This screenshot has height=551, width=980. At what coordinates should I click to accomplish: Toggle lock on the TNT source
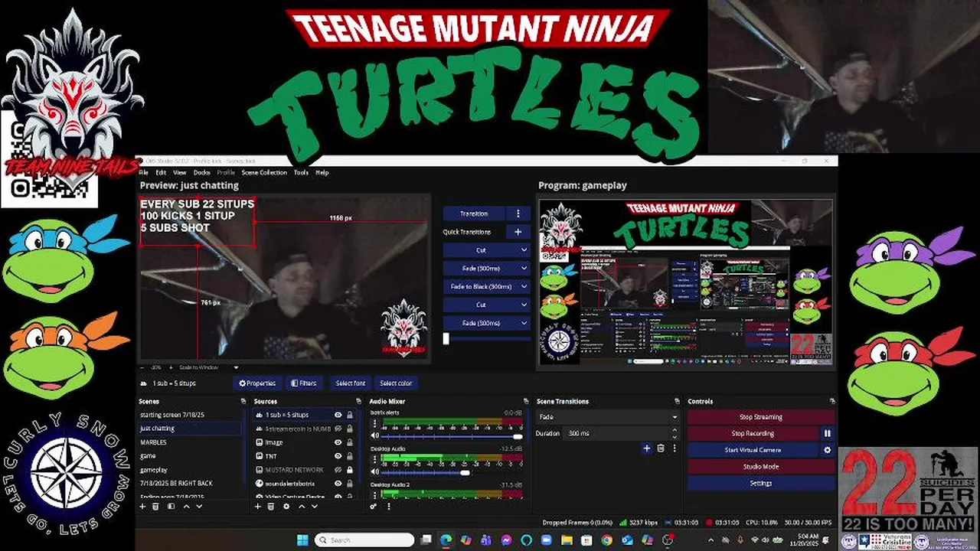click(x=350, y=456)
